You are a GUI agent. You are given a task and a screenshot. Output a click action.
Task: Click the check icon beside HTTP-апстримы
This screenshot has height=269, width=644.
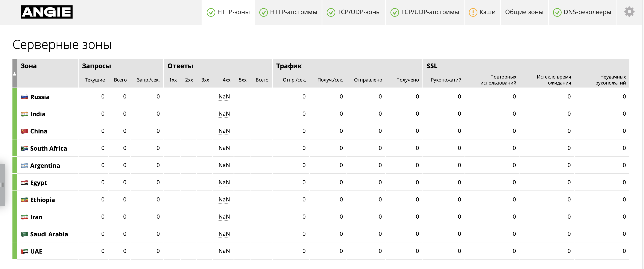263,12
